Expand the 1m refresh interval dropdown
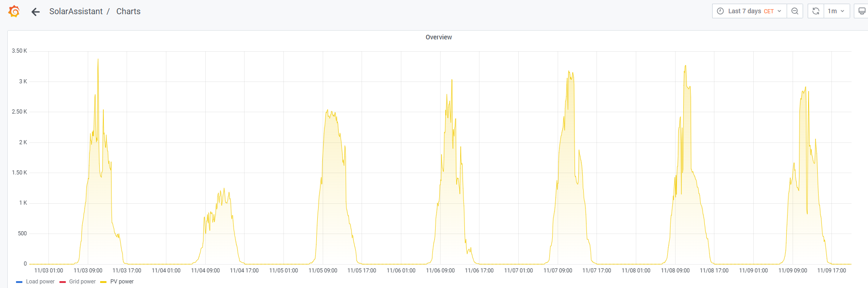868x288 pixels. (x=836, y=11)
